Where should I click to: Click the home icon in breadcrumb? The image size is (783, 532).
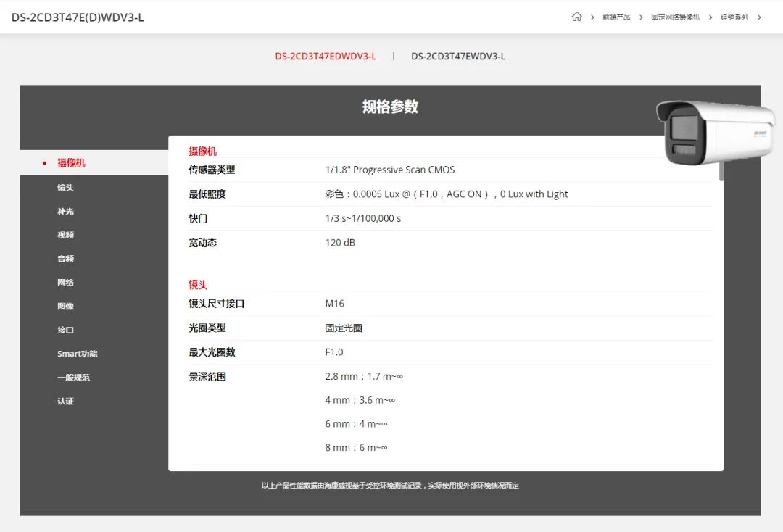(x=576, y=17)
